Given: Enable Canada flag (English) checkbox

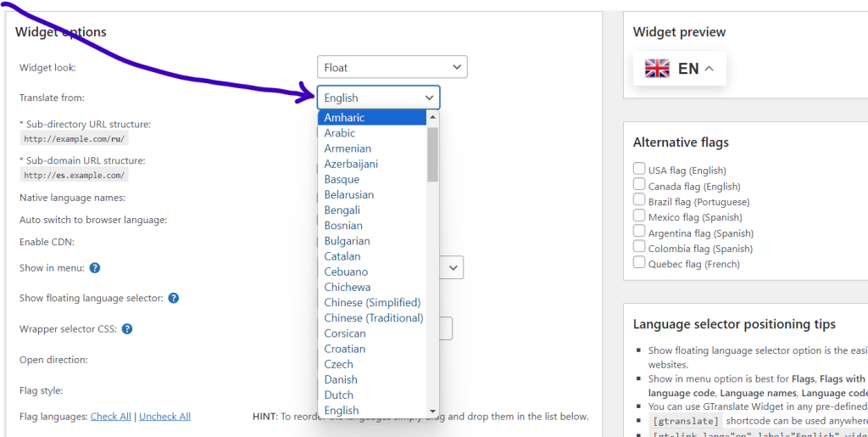Looking at the screenshot, I should click(x=639, y=184).
